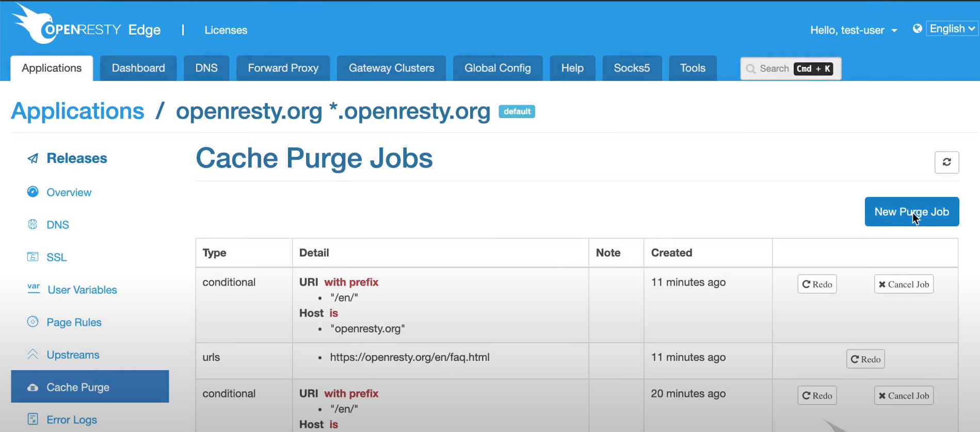The width and height of the screenshot is (980, 432).
Task: Click the Cache Purge cloud icon
Action: (x=33, y=387)
